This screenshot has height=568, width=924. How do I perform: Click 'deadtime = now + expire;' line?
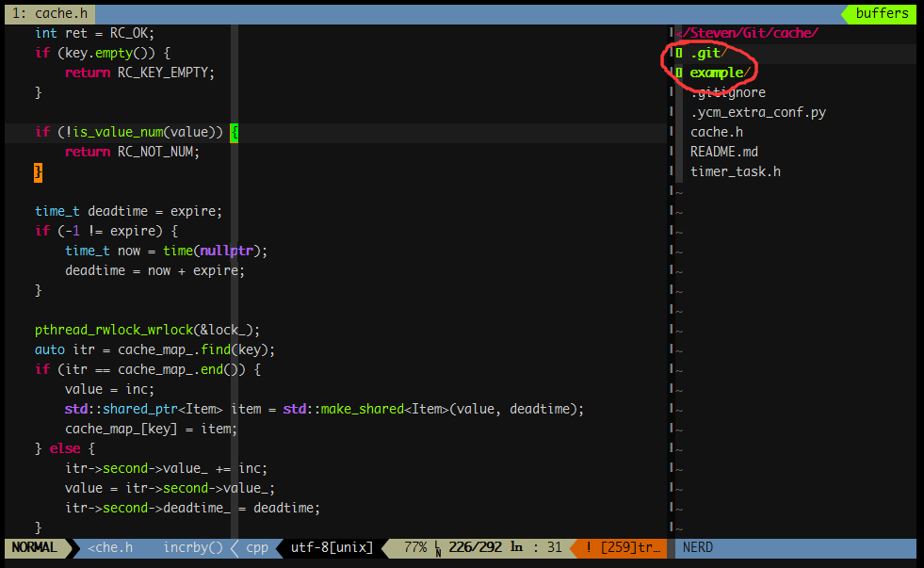point(154,270)
